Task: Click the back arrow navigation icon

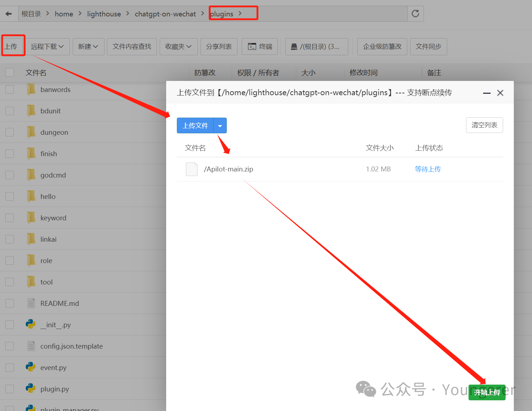Action: (9, 14)
